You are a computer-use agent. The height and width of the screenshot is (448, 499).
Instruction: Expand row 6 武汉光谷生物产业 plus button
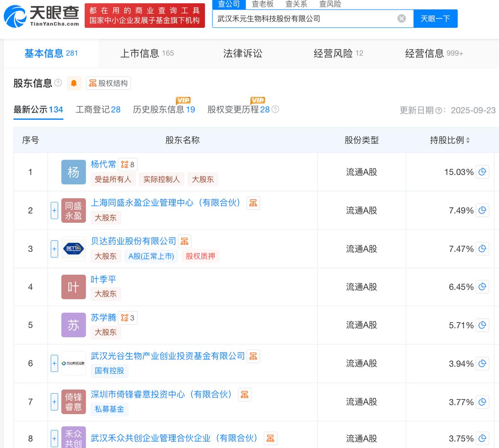click(x=54, y=363)
